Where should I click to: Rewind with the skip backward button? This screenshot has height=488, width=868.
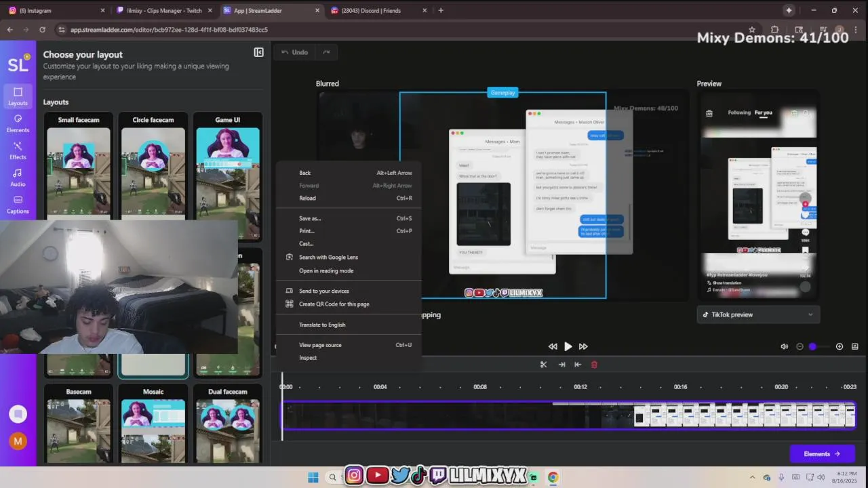(553, 346)
